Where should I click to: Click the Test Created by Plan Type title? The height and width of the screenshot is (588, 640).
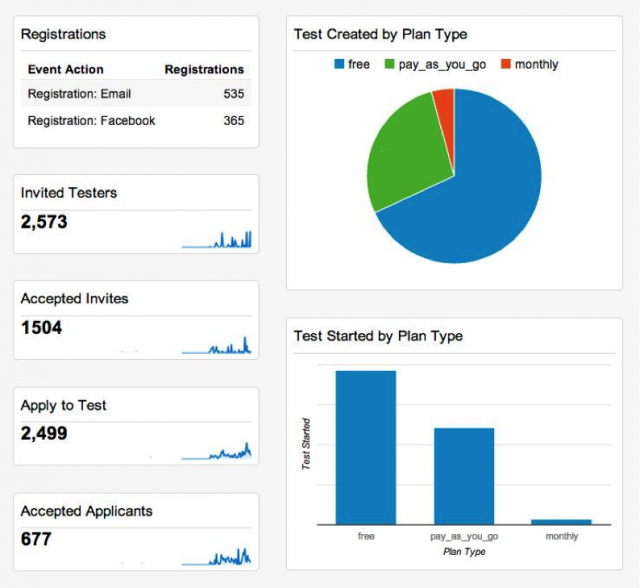(380, 34)
